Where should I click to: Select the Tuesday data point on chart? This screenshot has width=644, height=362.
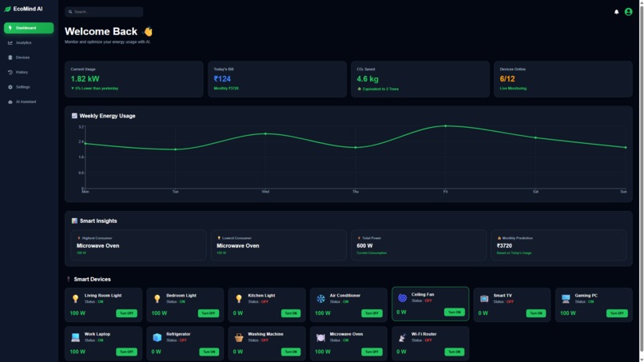(x=175, y=149)
